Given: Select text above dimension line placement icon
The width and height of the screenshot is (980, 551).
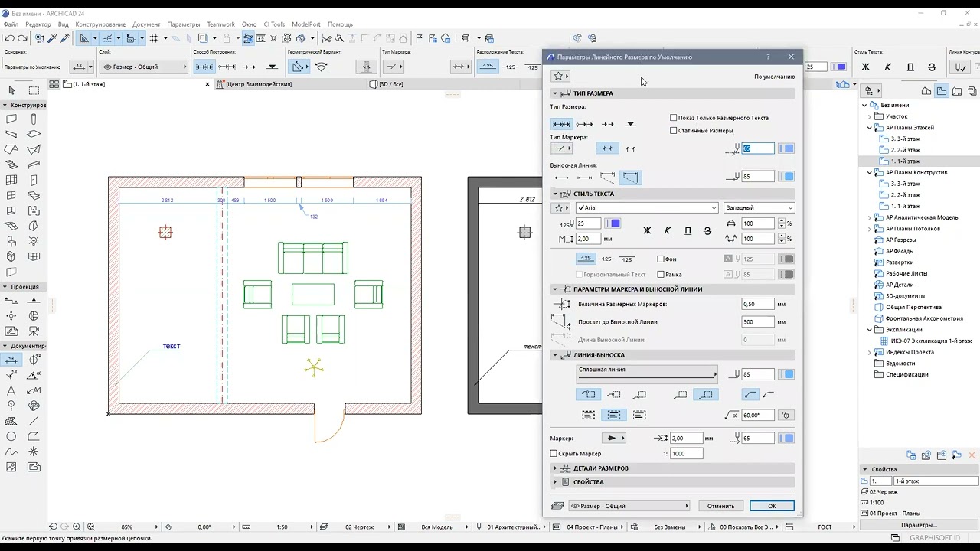Looking at the screenshot, I should pos(586,259).
